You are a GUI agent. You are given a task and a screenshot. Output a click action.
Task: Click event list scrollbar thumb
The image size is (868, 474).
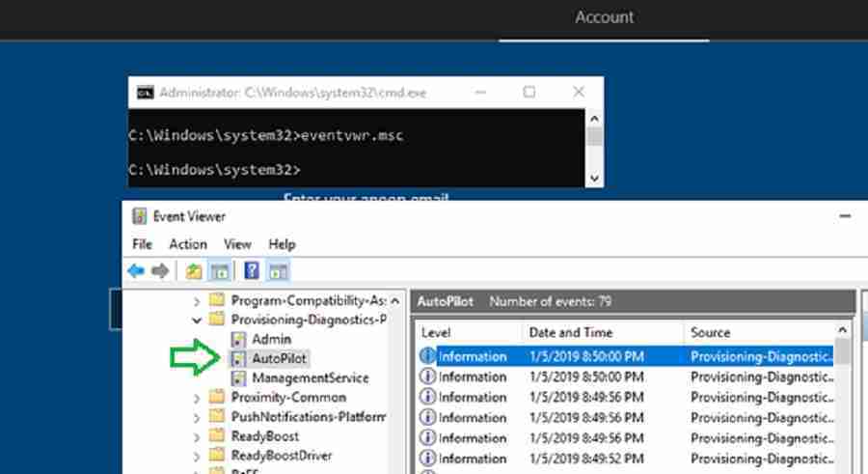pyautogui.click(x=843, y=351)
